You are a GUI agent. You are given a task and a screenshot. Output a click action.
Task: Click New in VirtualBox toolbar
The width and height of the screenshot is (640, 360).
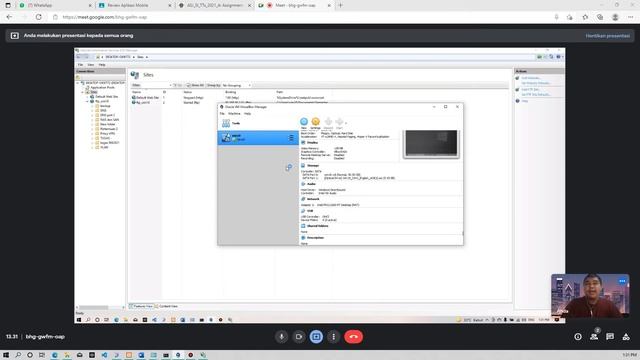[x=304, y=123]
